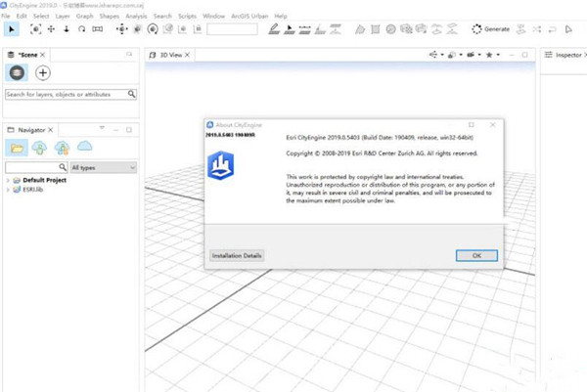Open the 3D View camera dropdown
This screenshot has height=392, width=587.
click(x=474, y=55)
